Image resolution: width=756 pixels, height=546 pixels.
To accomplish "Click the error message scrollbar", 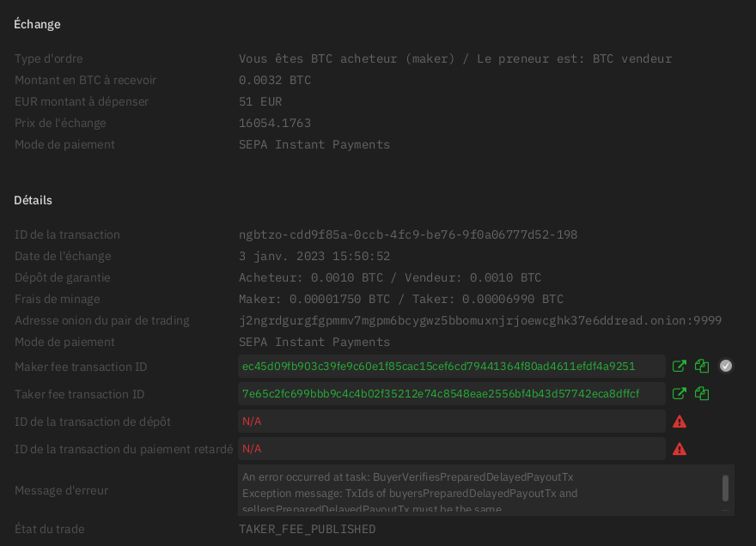I will pos(728,489).
